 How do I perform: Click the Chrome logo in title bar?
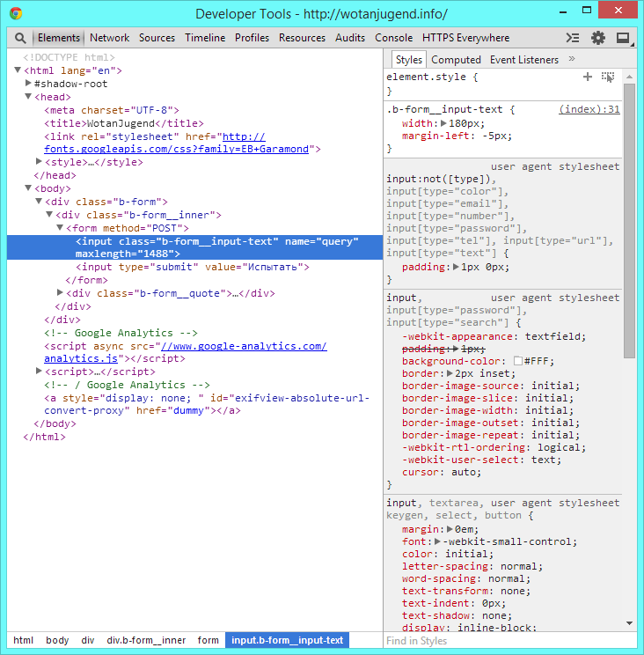pos(17,14)
